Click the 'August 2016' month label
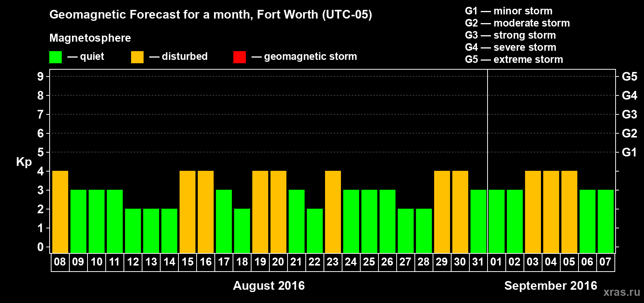 click(x=269, y=286)
